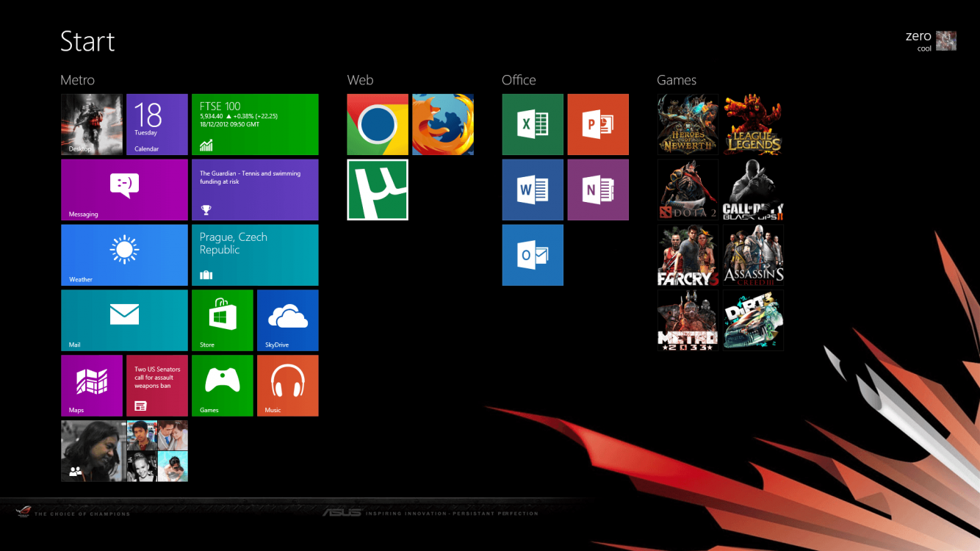The height and width of the screenshot is (551, 980).
Task: Read the Guardian tennis and swimming news tile
Action: 255,190
